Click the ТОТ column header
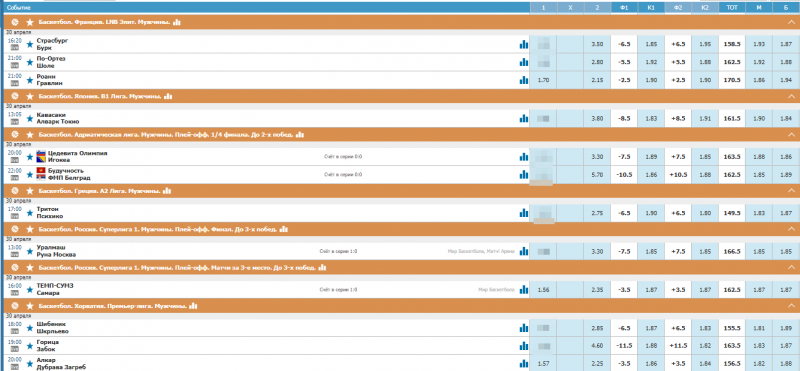This screenshot has width=800, height=371. (732, 8)
